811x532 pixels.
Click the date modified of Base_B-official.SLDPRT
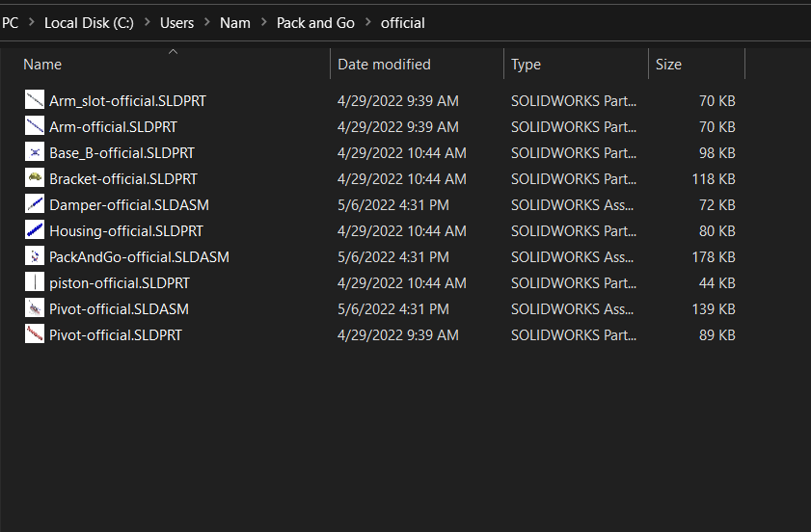402,153
